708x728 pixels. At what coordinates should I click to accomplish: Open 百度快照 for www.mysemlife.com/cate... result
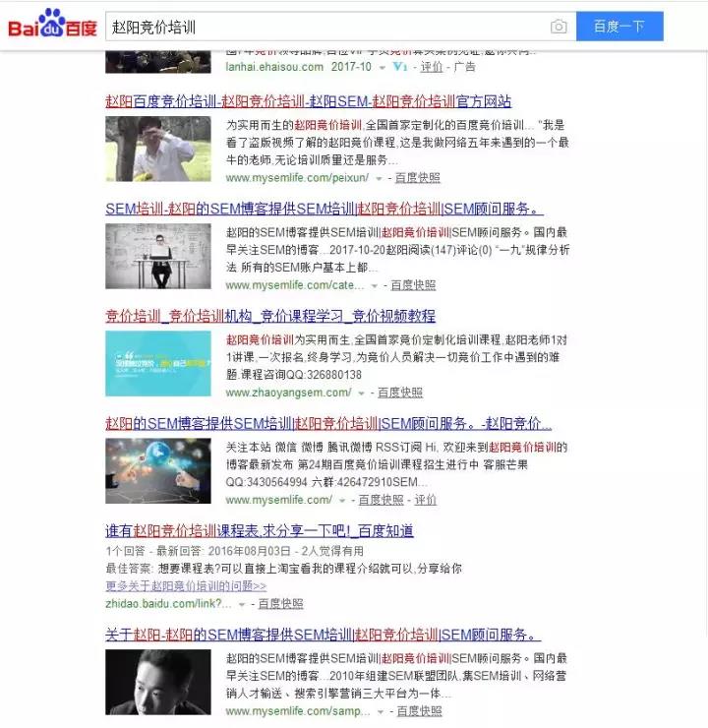click(413, 285)
